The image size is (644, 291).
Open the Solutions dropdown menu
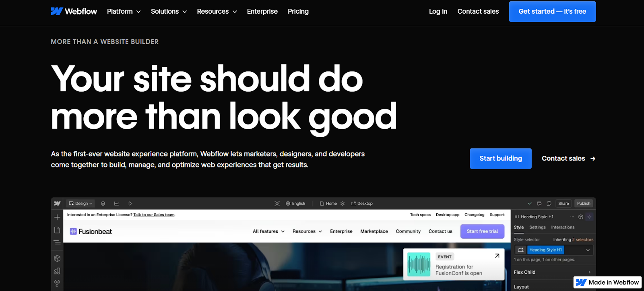tap(169, 11)
